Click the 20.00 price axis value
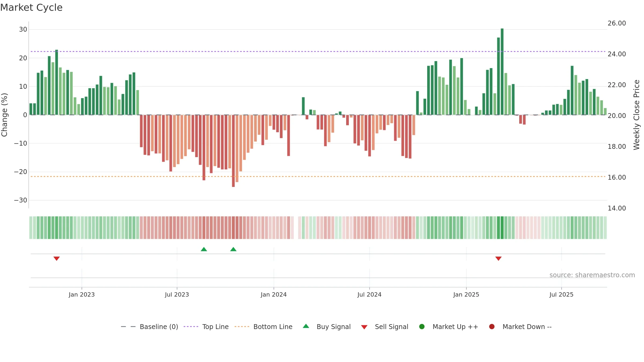Image resolution: width=644 pixels, height=362 pixels. (617, 116)
